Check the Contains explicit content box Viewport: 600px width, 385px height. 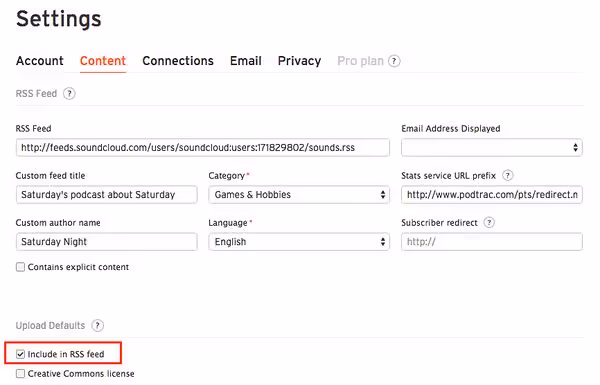tap(20, 267)
